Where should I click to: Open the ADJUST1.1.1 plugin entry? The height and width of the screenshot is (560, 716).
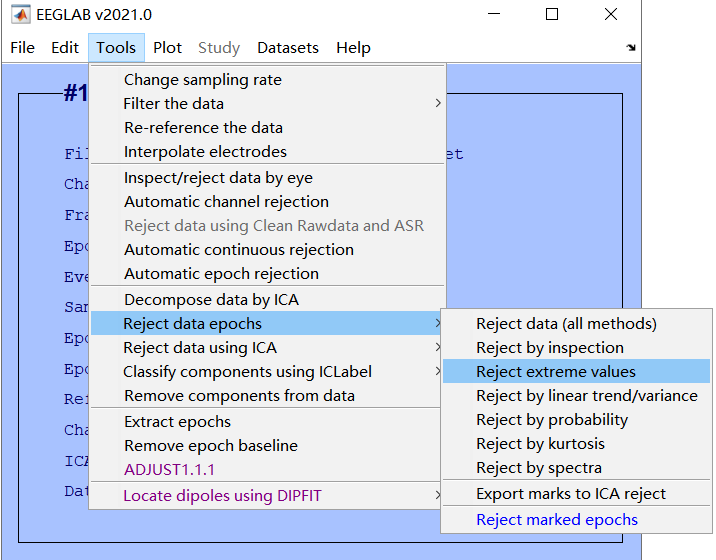click(268, 470)
